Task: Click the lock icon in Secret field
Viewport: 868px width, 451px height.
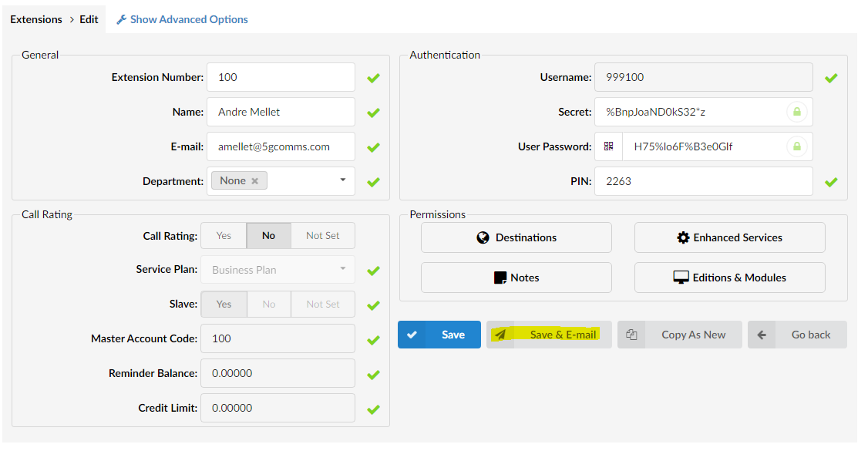Action: click(x=796, y=112)
